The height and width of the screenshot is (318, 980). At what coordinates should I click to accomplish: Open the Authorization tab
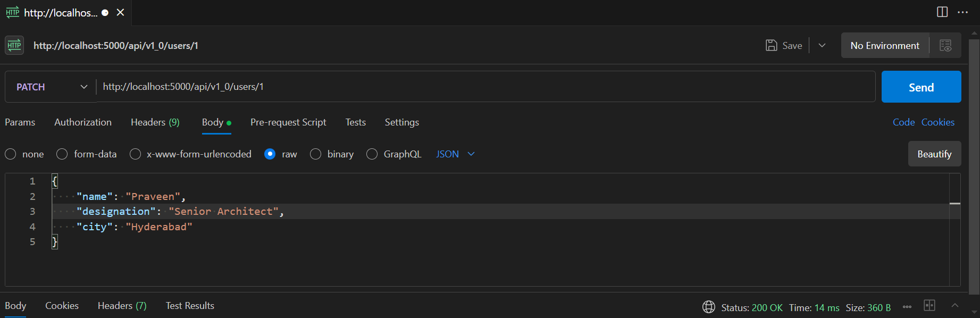[83, 122]
